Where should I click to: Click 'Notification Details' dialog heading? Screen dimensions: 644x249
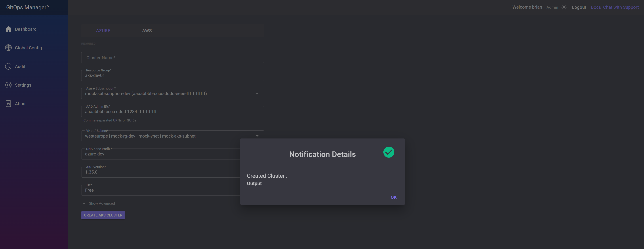click(x=322, y=154)
